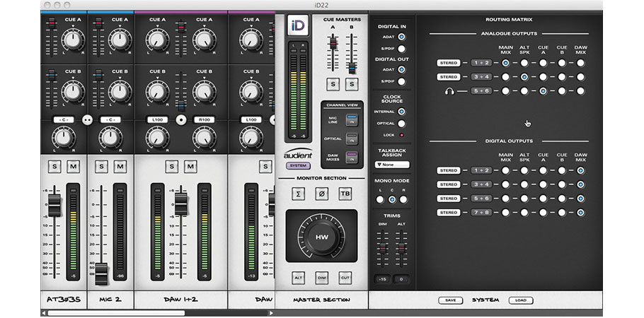The width and height of the screenshot is (644, 318).
Task: Click the LOAD system button
Action: 521,300
